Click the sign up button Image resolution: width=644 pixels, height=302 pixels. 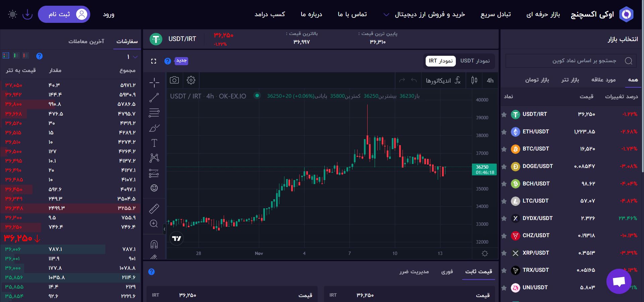tap(64, 14)
